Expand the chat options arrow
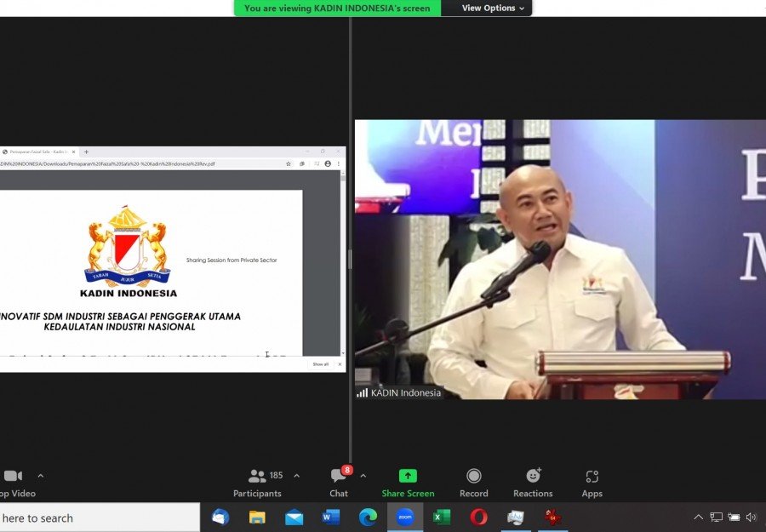Image resolution: width=766 pixels, height=532 pixels. point(363,475)
